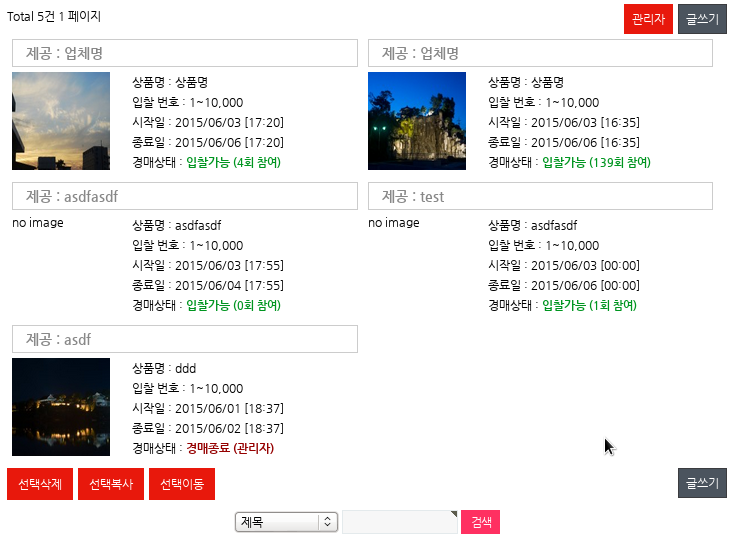This screenshot has height=540, width=735.
Task: Click the 선택복사 button
Action: (111, 484)
